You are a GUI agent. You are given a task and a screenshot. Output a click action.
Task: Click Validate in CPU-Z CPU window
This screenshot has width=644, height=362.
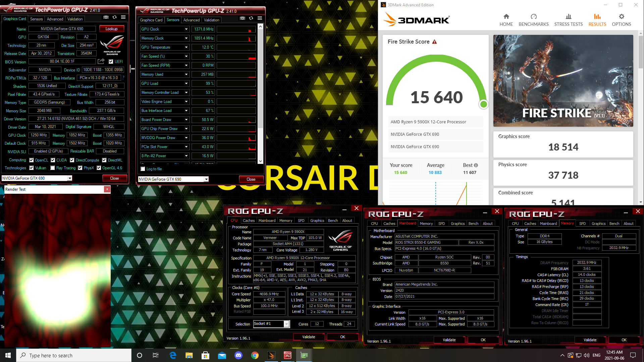[309, 337]
